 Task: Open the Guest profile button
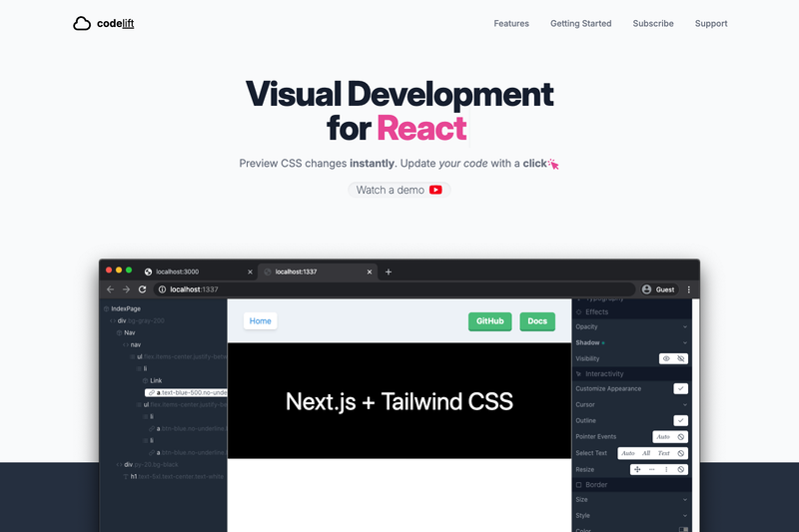point(659,289)
